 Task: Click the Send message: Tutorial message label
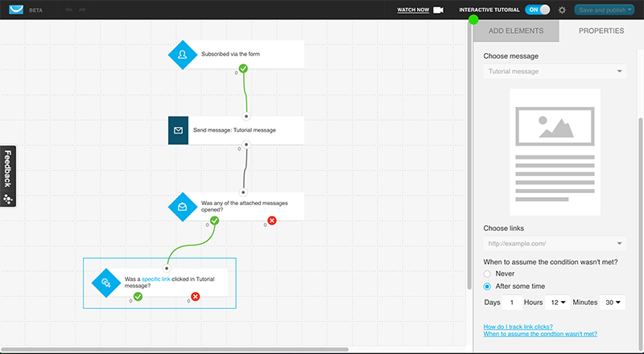click(234, 130)
